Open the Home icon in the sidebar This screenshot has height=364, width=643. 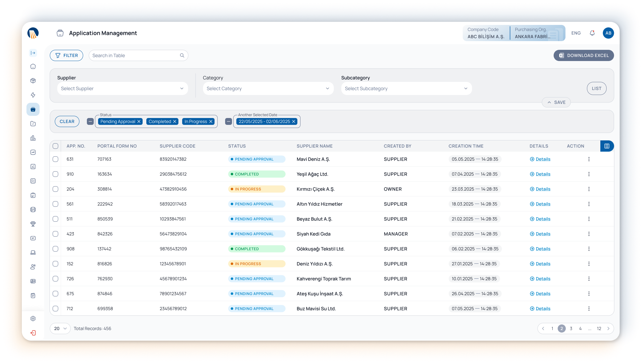(33, 66)
